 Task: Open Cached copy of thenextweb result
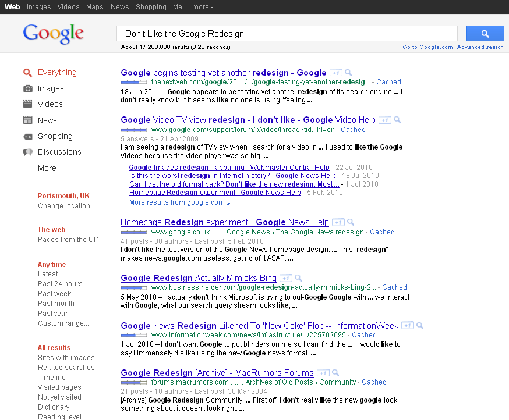[x=388, y=82]
